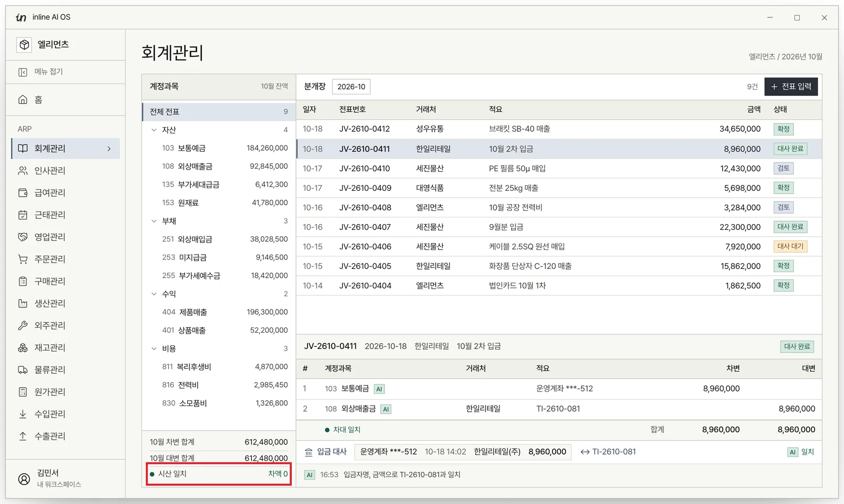Open 주문관리 cart icon
Viewport: 844px width, 504px height.
pos(23,259)
